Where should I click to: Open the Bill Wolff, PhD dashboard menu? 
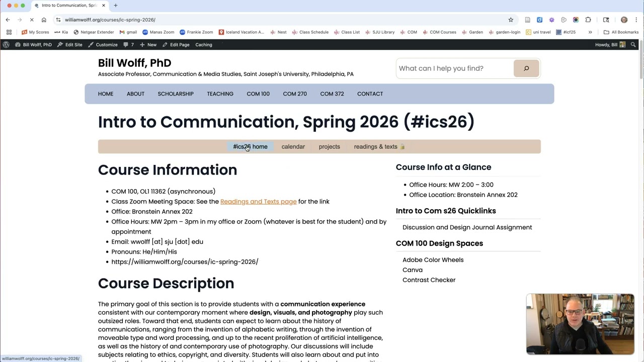point(33,45)
